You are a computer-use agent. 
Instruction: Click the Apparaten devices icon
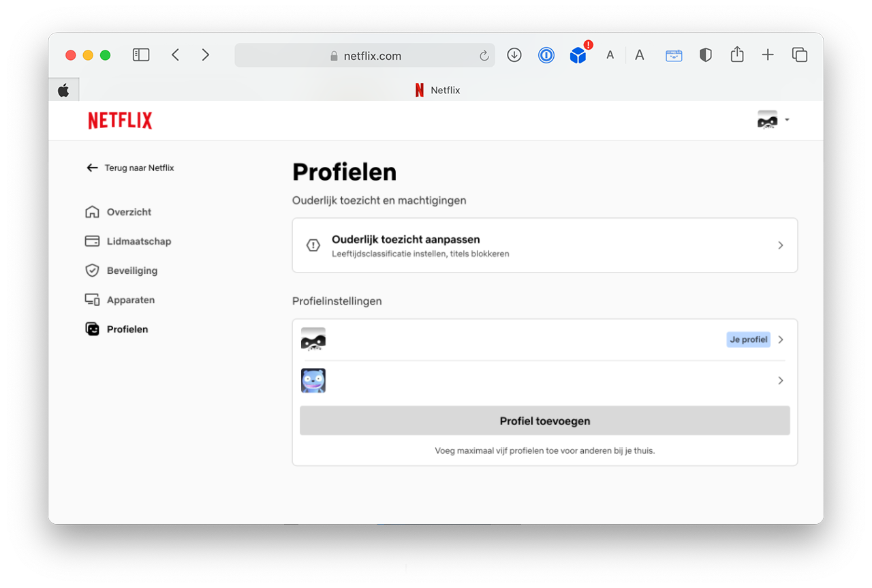point(92,300)
